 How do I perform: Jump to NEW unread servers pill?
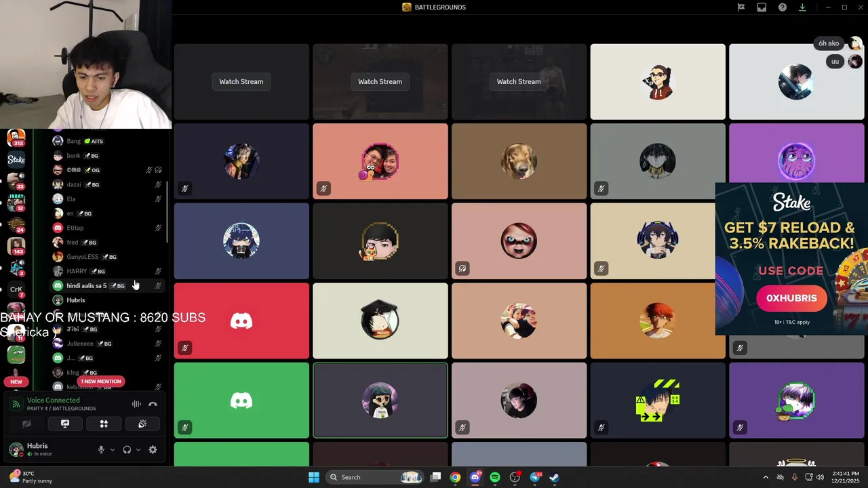click(x=16, y=382)
